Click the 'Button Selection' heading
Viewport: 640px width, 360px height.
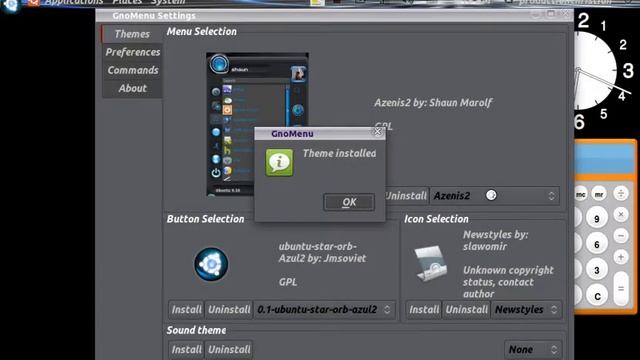[205, 219]
